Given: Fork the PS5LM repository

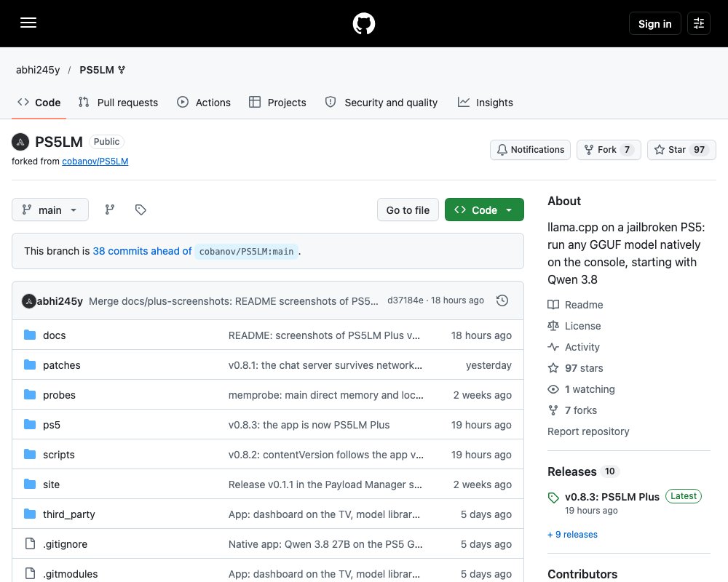Looking at the screenshot, I should click(x=609, y=150).
